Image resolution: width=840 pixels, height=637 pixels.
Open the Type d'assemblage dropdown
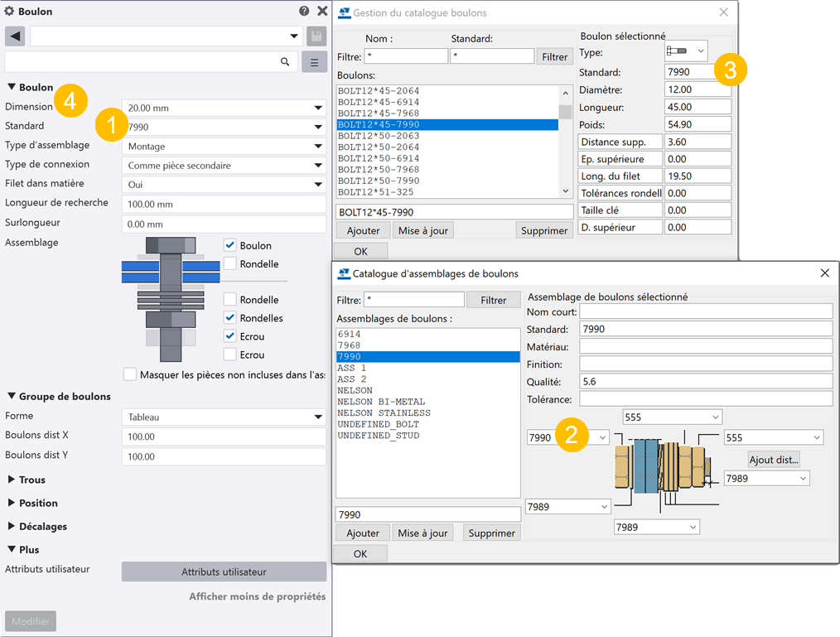224,146
